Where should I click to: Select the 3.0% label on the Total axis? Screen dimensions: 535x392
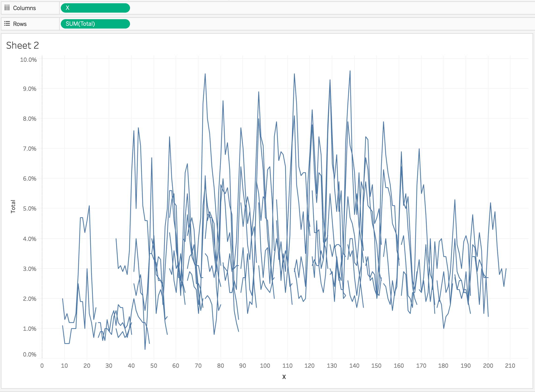tap(30, 269)
